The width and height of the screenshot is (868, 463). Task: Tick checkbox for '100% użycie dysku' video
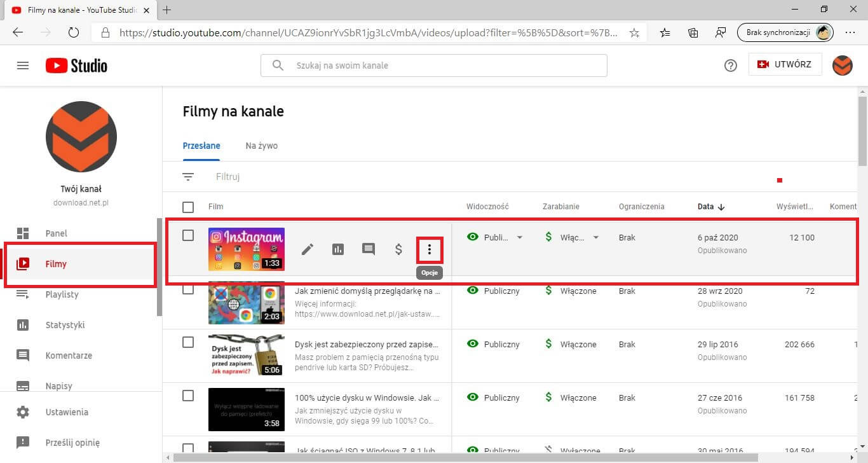[x=188, y=396]
